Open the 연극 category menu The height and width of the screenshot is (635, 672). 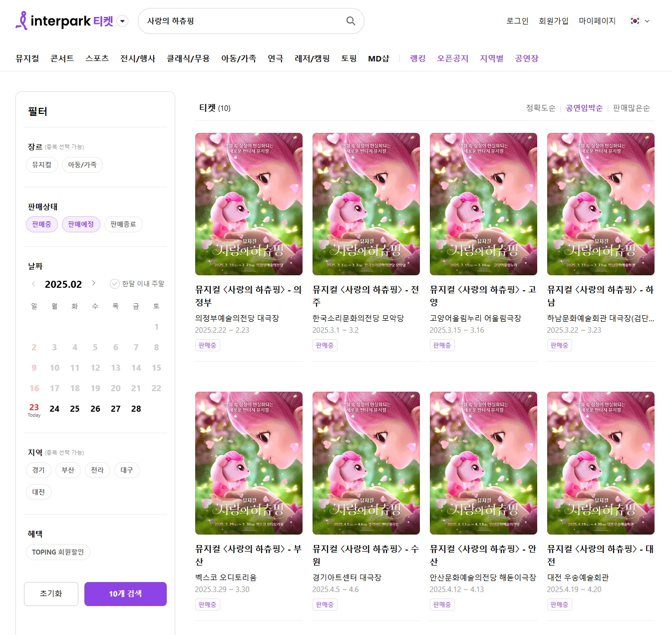(x=276, y=58)
